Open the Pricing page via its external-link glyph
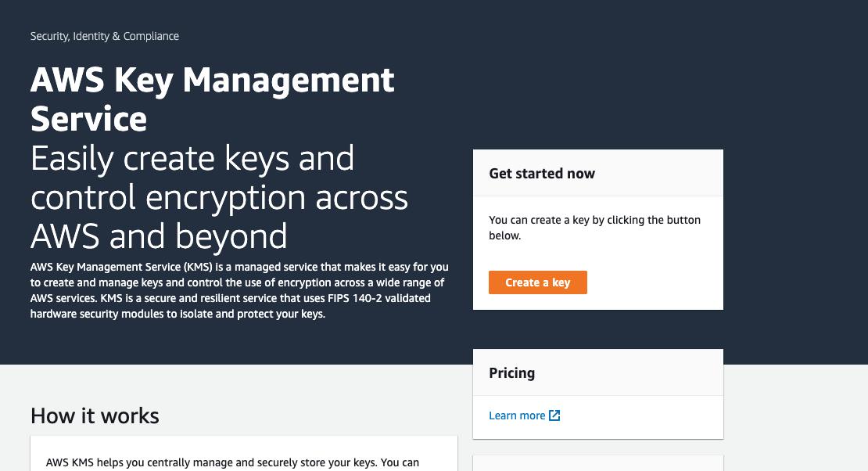The height and width of the screenshot is (471, 868). click(x=554, y=415)
